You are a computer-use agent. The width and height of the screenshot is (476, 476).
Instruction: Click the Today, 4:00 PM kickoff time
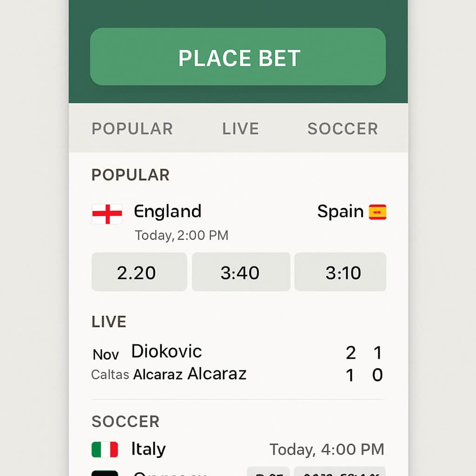(327, 450)
